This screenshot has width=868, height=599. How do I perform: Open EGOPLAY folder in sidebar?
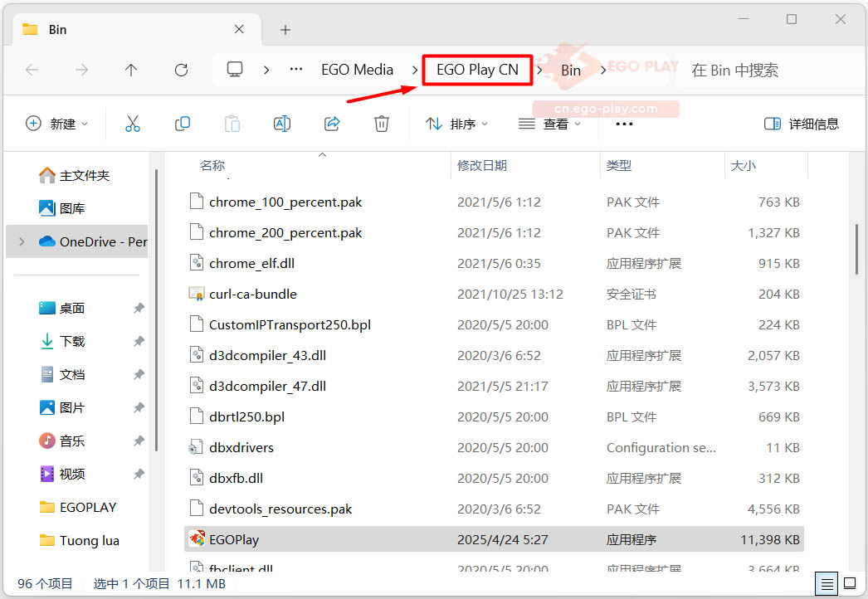77,507
